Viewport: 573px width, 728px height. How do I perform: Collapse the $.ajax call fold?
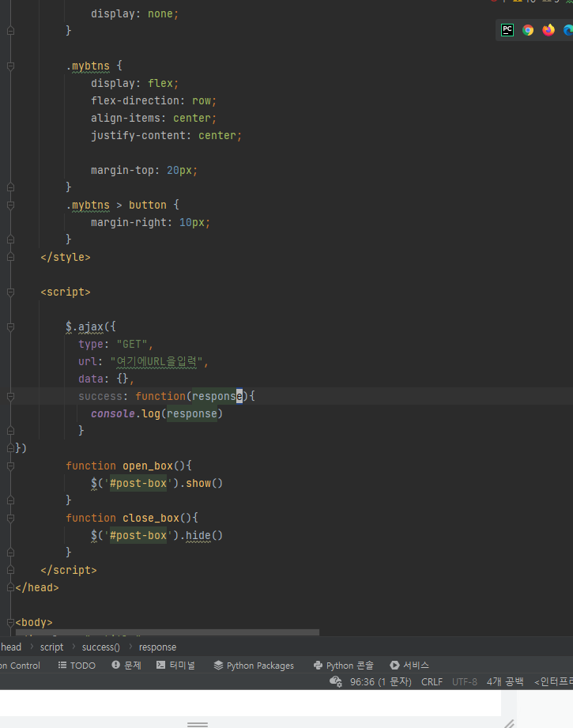[11, 327]
